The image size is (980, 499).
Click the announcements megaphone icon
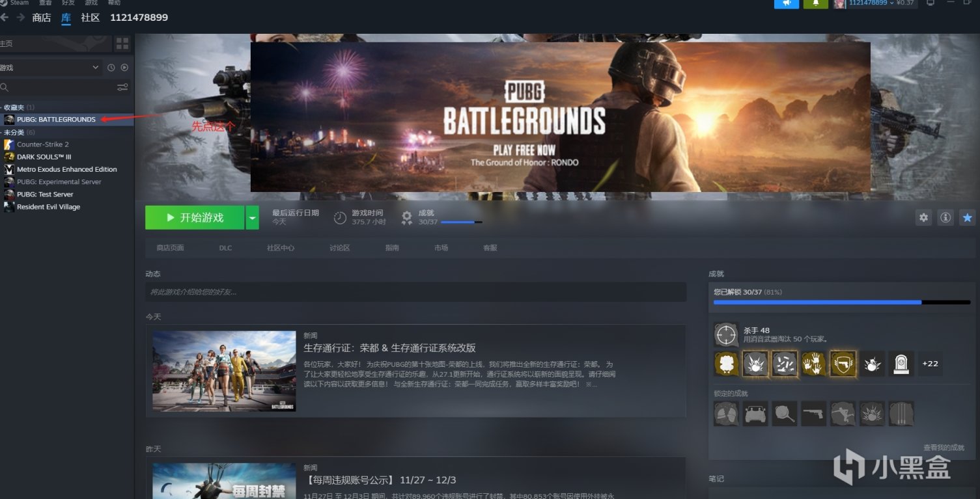(x=787, y=3)
